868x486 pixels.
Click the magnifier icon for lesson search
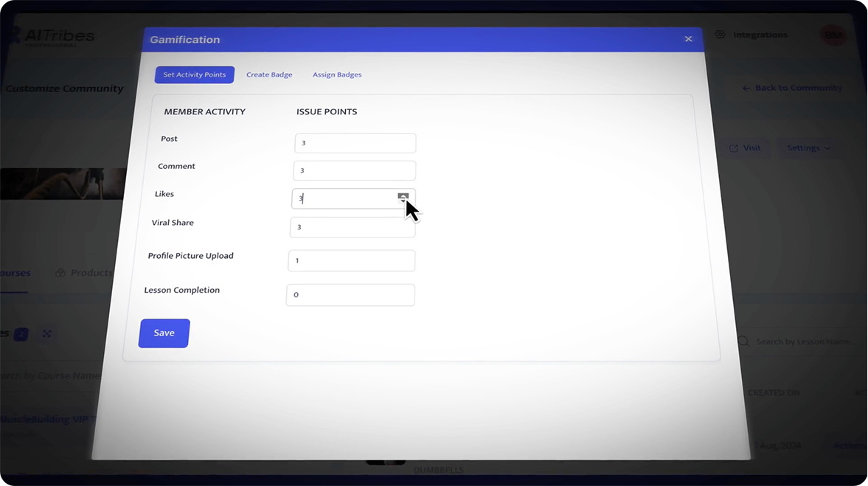pyautogui.click(x=743, y=341)
